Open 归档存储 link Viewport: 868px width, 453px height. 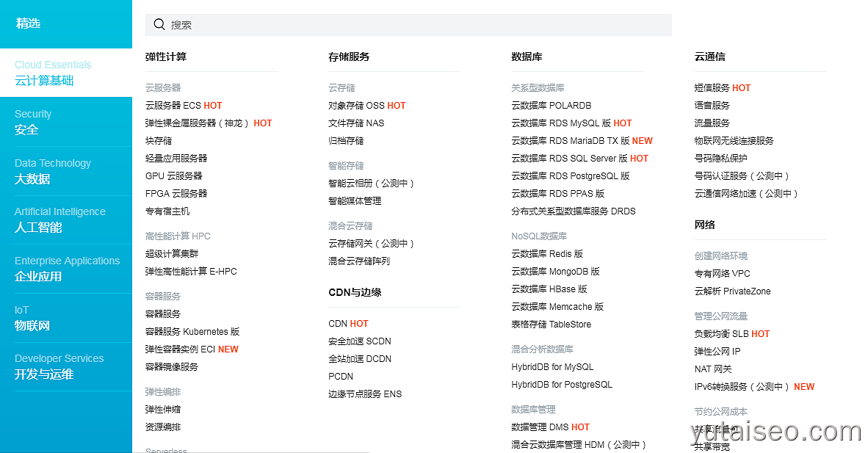346,141
